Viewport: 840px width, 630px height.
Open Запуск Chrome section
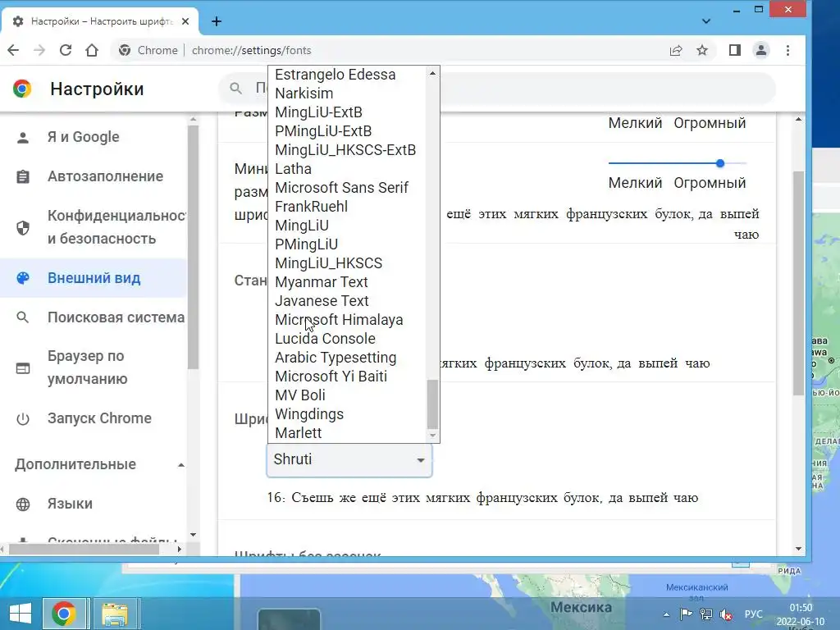coord(94,418)
